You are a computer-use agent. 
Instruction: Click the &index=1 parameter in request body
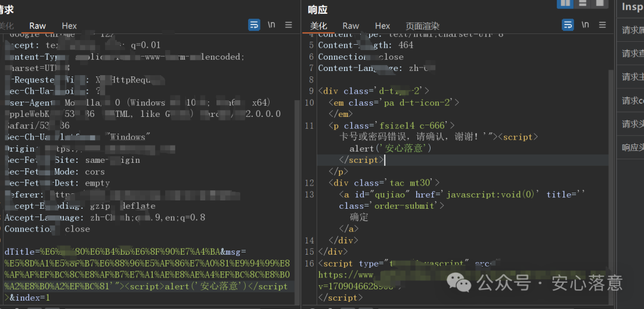30,297
